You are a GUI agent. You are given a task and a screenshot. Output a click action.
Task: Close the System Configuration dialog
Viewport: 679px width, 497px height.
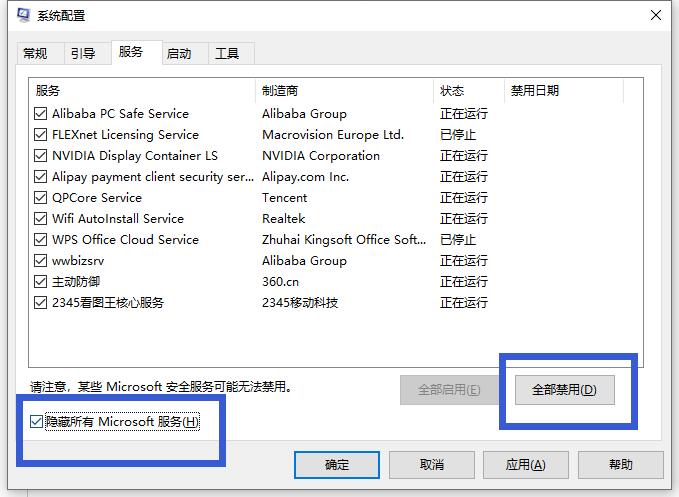coord(655,15)
